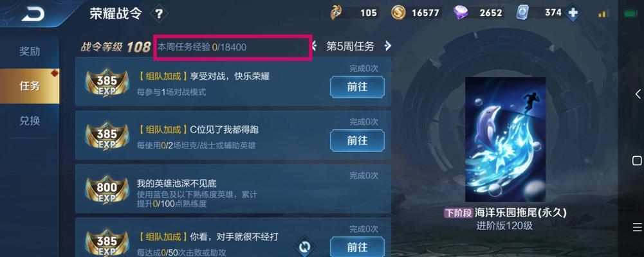The width and height of the screenshot is (644, 257).
Task: Open the 海洋乐园拖尾 reward thumbnail
Action: [505, 139]
